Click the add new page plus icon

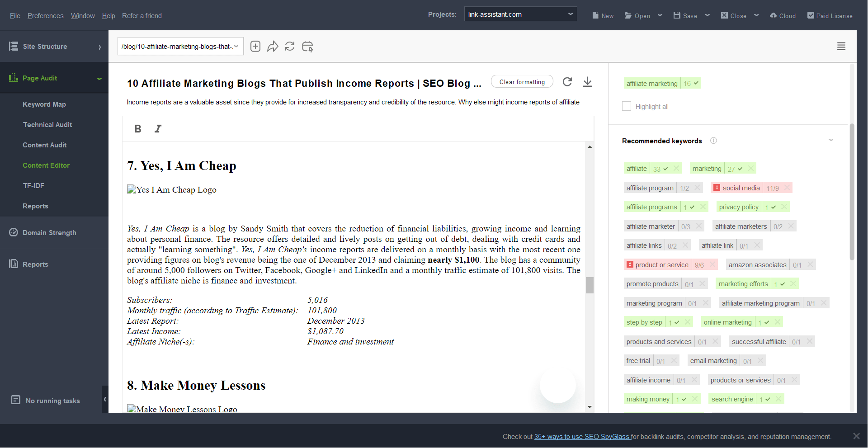click(255, 47)
